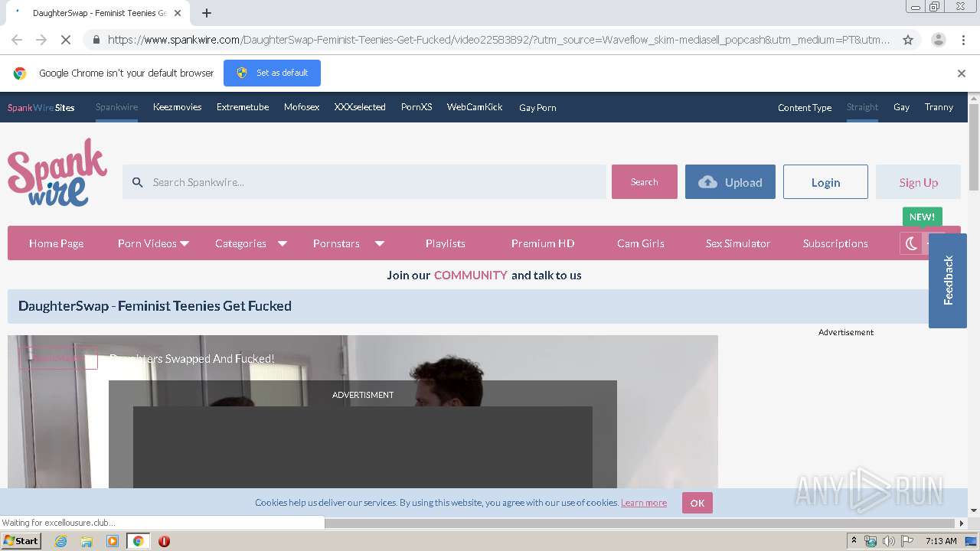Open Subscriptions menu item
Screen dimensions: 980x551
(x=835, y=243)
